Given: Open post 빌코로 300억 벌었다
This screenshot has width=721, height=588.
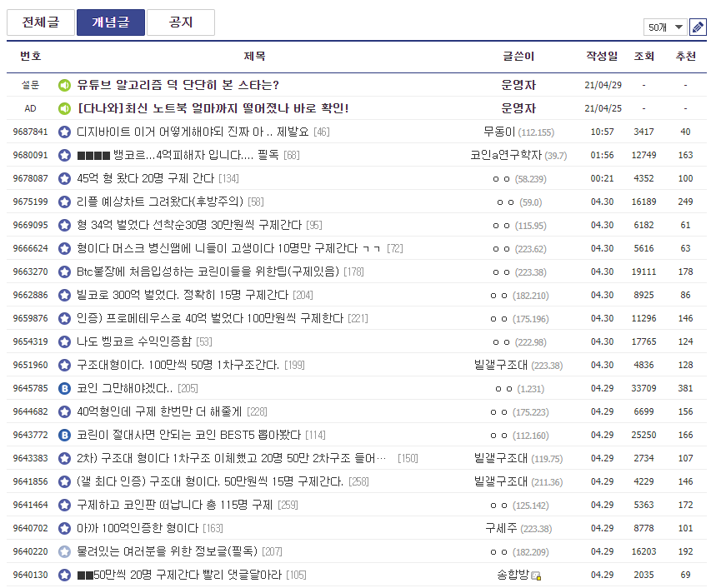Looking at the screenshot, I should [x=183, y=295].
